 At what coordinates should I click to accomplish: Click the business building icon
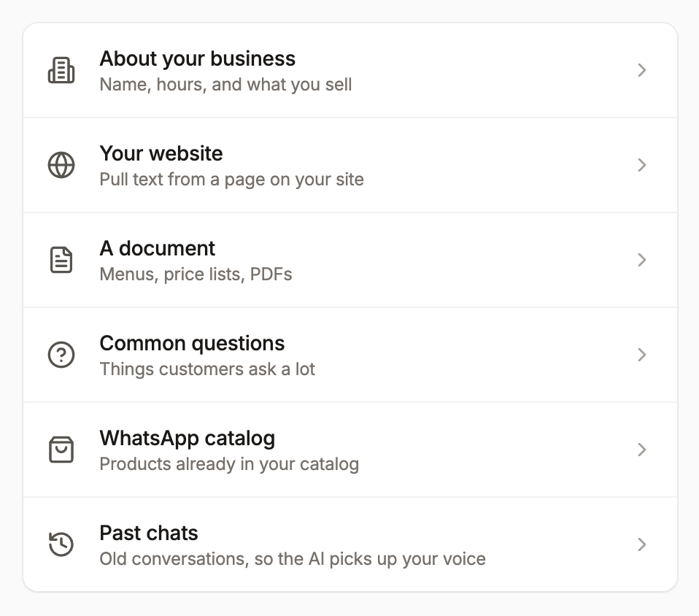point(62,70)
